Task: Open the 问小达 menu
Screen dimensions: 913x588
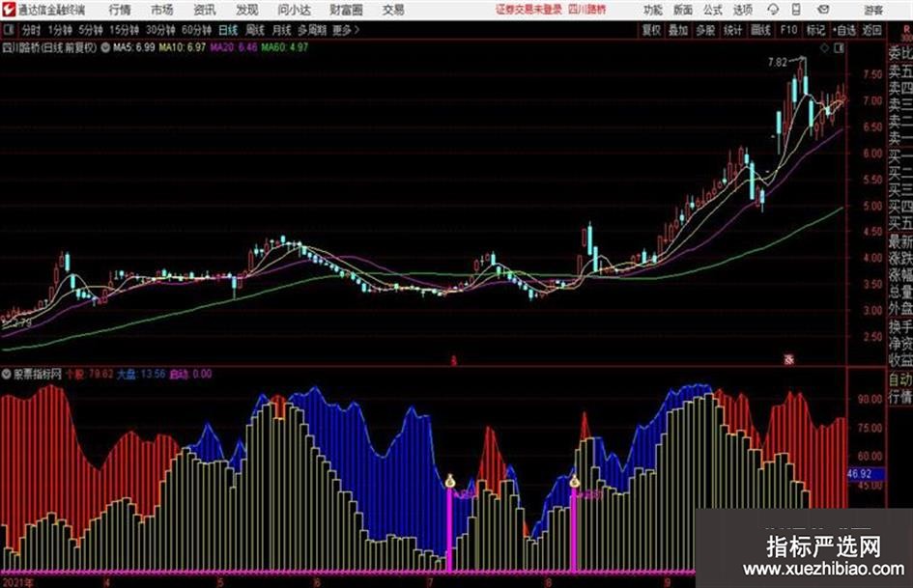Action: click(294, 10)
